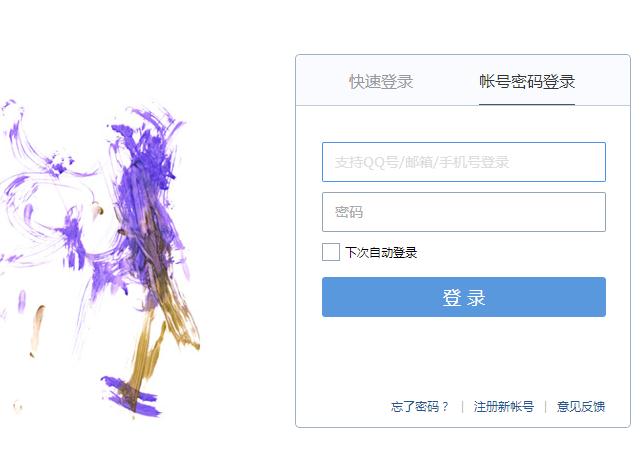641x455 pixels.
Task: Submit with the blue 登录 button
Action: tap(464, 297)
